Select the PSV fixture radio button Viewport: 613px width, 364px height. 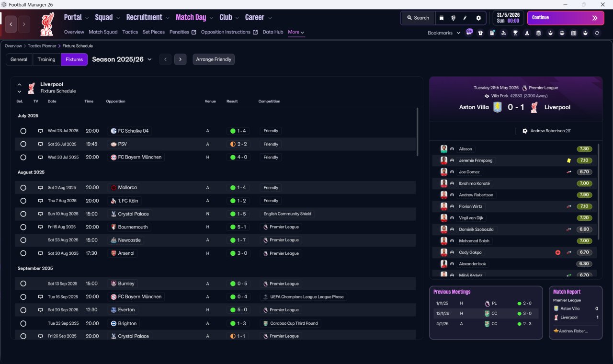pyautogui.click(x=23, y=144)
